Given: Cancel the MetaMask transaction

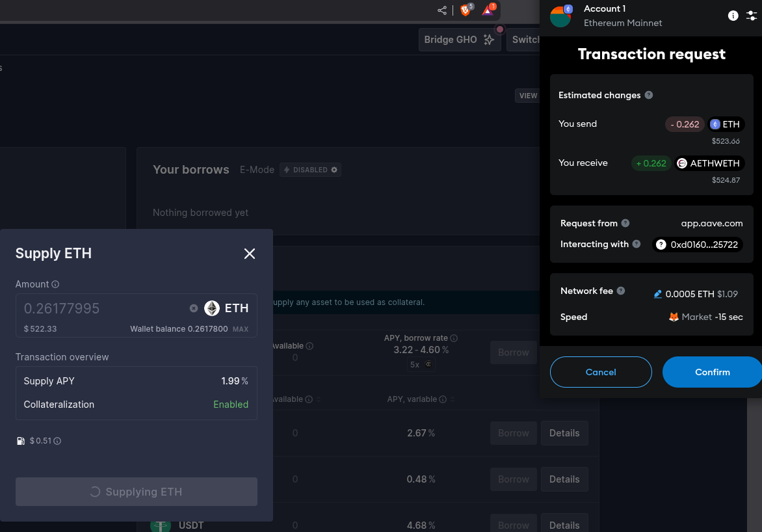Looking at the screenshot, I should [x=601, y=372].
